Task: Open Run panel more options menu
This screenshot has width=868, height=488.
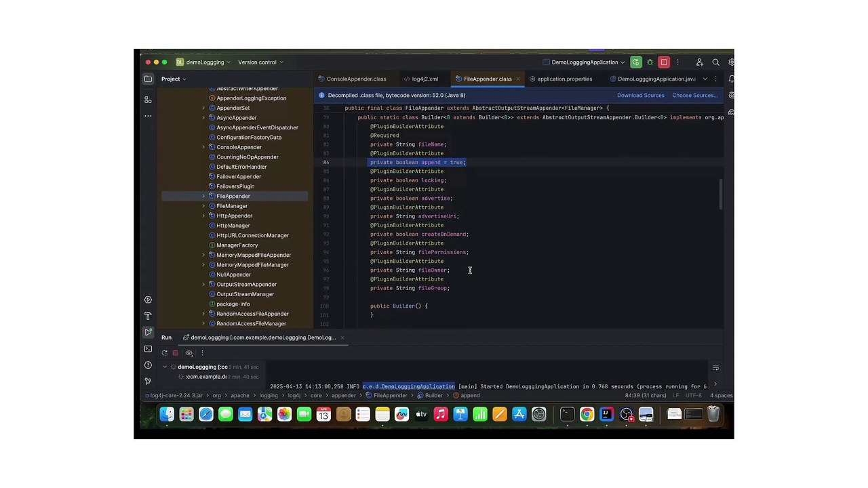Action: click(x=201, y=352)
